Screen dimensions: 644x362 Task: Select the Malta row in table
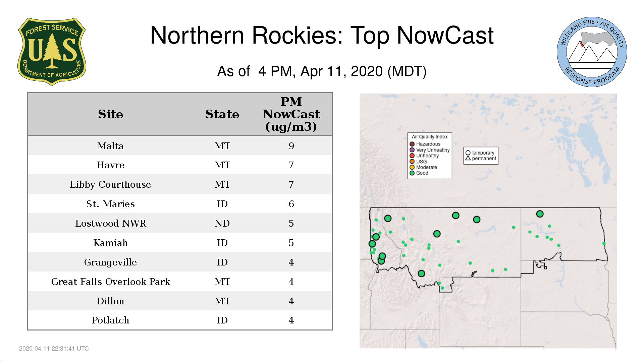click(x=110, y=146)
